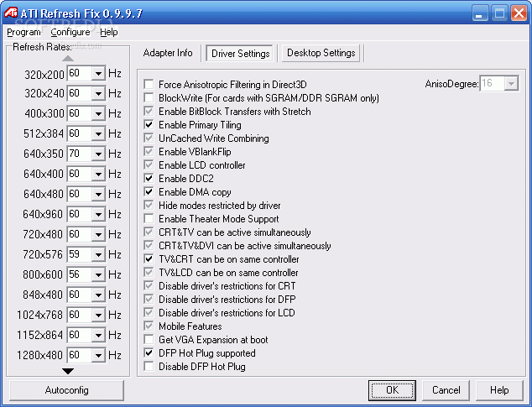Open the 848x480 refresh rate dropdown
532x407 pixels.
[x=98, y=295]
